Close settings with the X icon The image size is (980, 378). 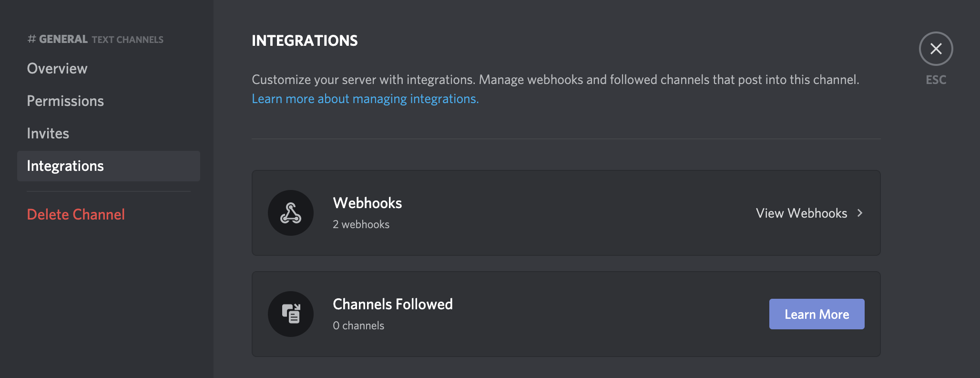pos(936,49)
